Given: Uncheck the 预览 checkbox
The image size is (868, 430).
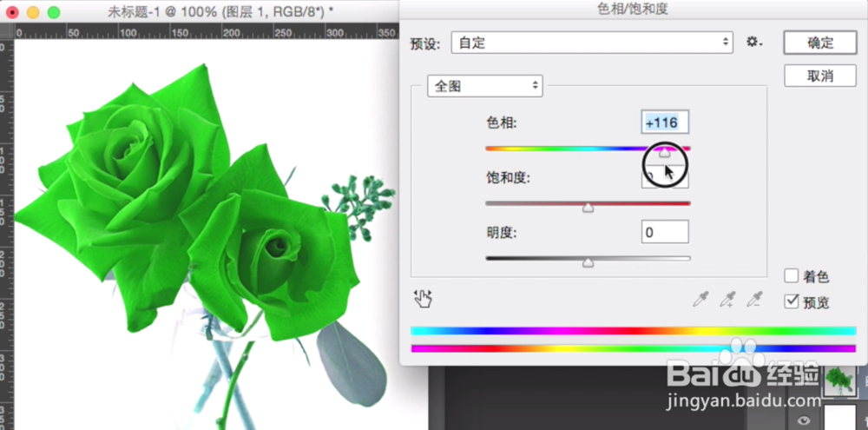Looking at the screenshot, I should tap(792, 302).
